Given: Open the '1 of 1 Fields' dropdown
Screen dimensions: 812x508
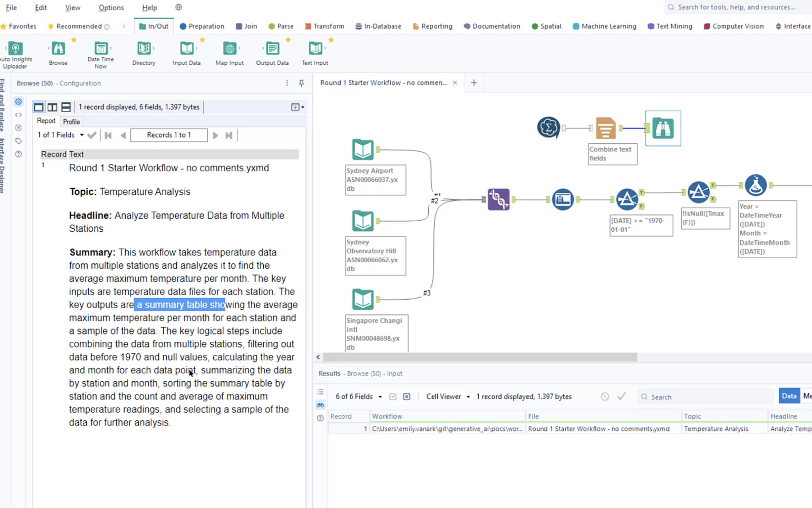Looking at the screenshot, I should (82, 135).
